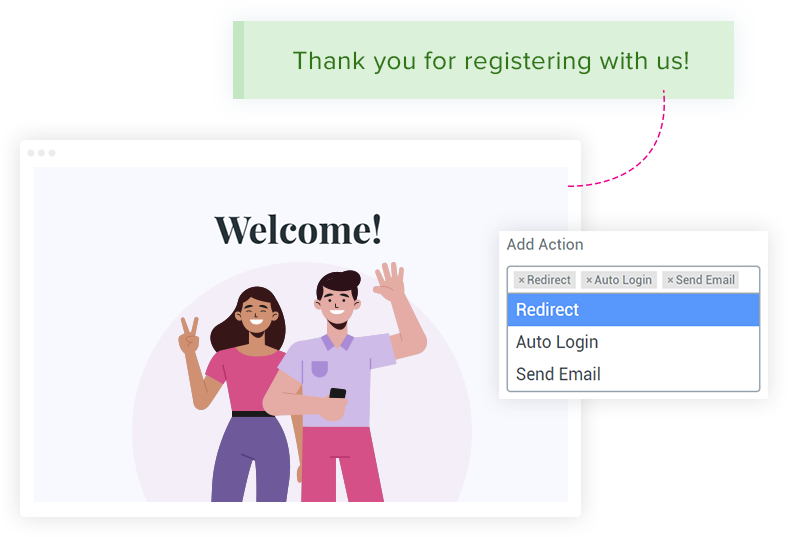Click the middle window control dot
The width and height of the screenshot is (788, 537).
(x=42, y=153)
